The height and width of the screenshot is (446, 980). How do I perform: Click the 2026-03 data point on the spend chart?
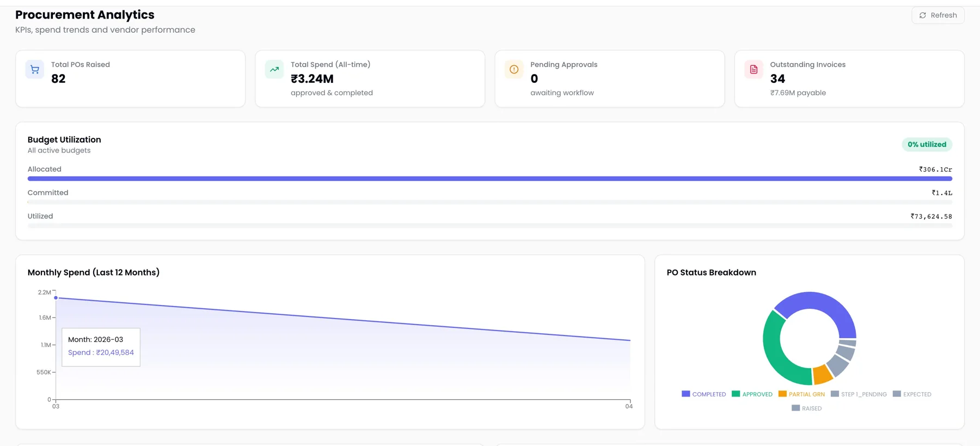coord(56,298)
